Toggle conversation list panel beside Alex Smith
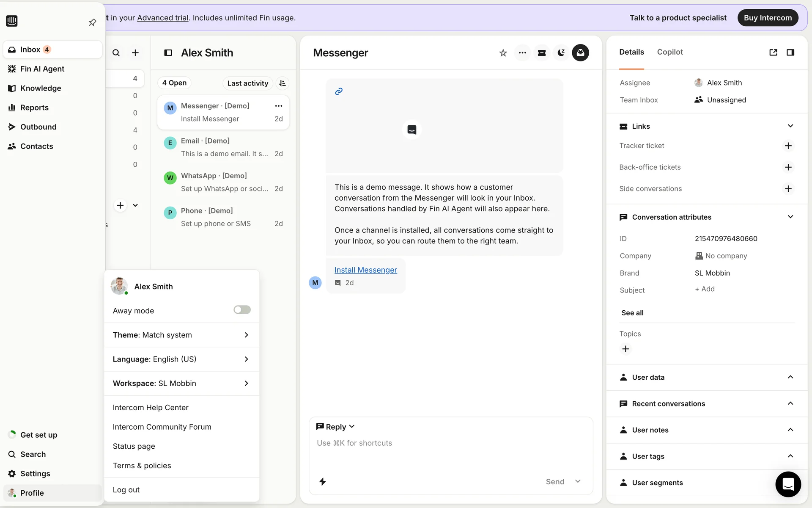 (168, 53)
